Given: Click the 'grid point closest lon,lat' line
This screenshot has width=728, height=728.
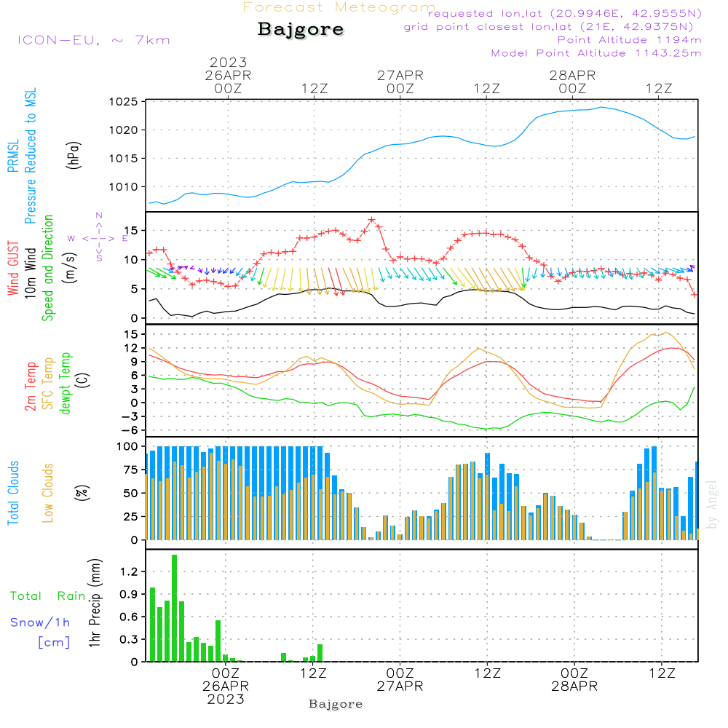Looking at the screenshot, I should point(548,27).
